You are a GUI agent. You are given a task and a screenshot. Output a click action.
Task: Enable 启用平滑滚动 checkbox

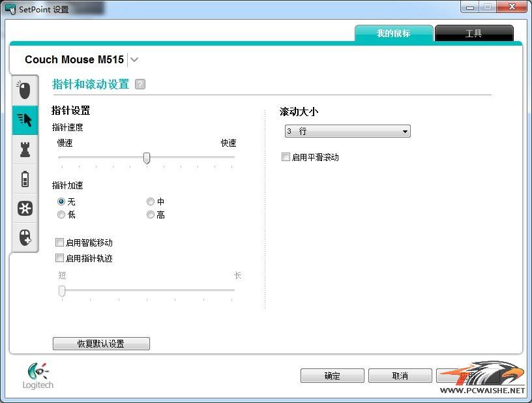[x=286, y=157]
